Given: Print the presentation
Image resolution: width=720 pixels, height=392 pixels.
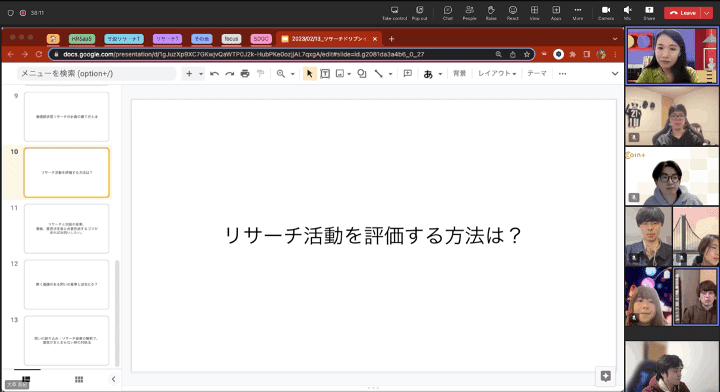Looking at the screenshot, I should tap(245, 73).
